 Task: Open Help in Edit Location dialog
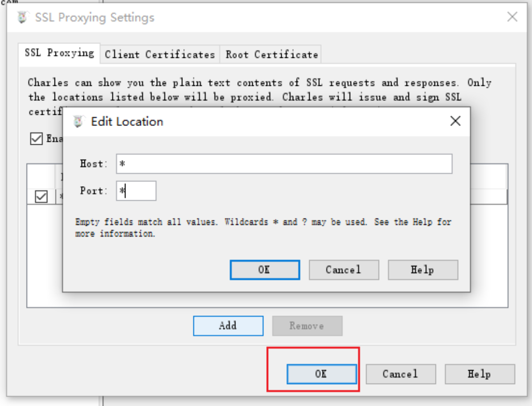[x=423, y=270]
